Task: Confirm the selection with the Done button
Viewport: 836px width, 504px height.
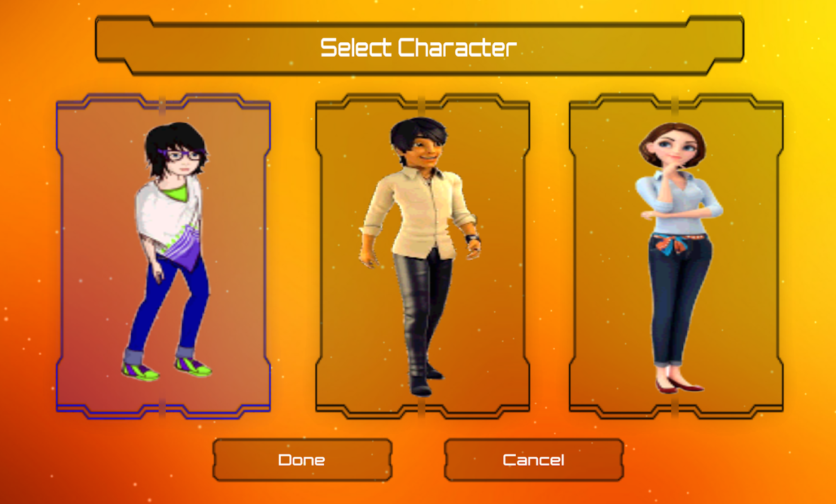Action: [302, 460]
